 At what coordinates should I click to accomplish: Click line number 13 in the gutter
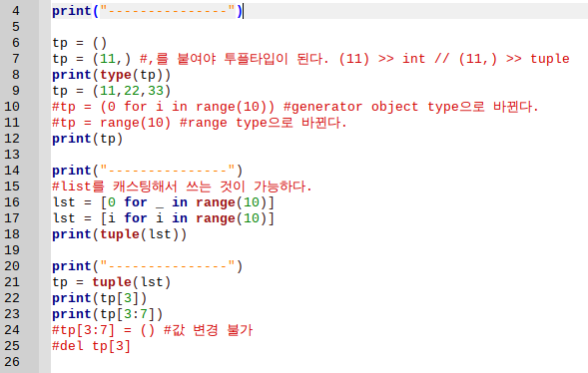pos(12,155)
